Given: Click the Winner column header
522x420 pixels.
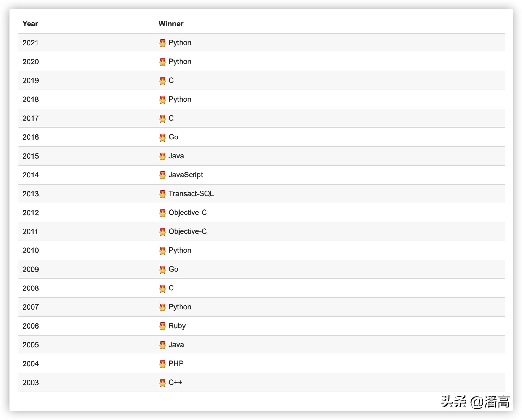Looking at the screenshot, I should pos(171,24).
